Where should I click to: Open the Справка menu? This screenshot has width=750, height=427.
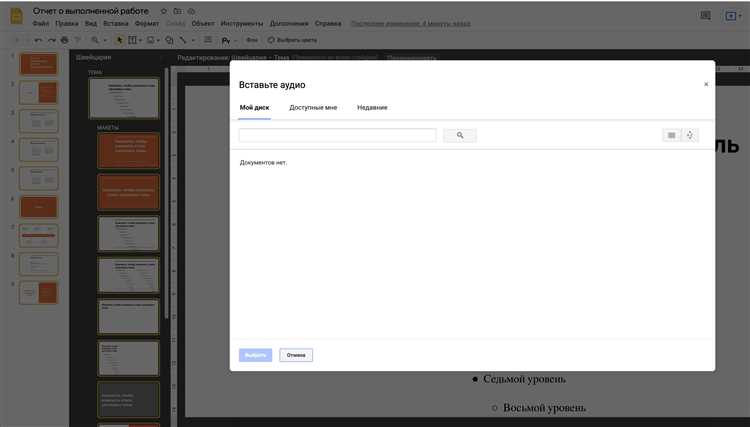[x=328, y=23]
